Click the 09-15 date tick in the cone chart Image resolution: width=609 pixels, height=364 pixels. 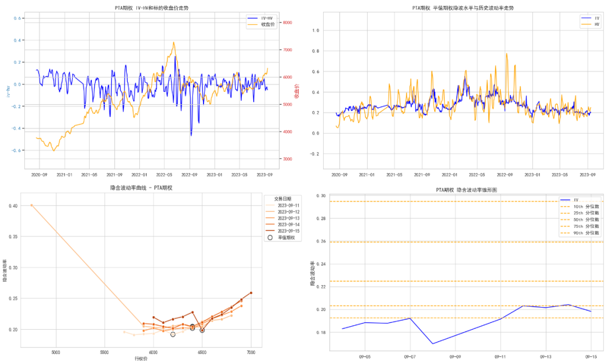591,357
